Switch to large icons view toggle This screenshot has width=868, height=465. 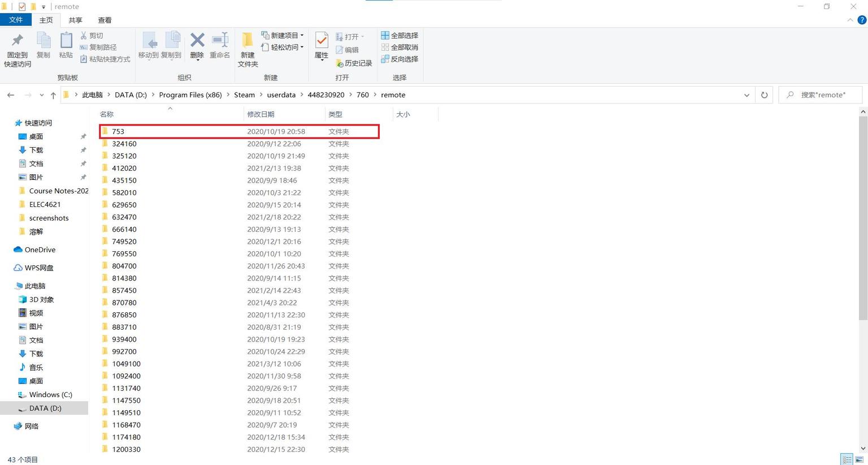coord(860,459)
